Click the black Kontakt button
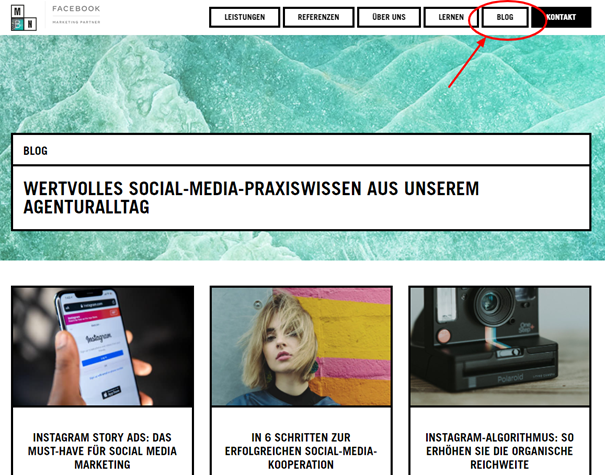The height and width of the screenshot is (475, 605). click(561, 17)
